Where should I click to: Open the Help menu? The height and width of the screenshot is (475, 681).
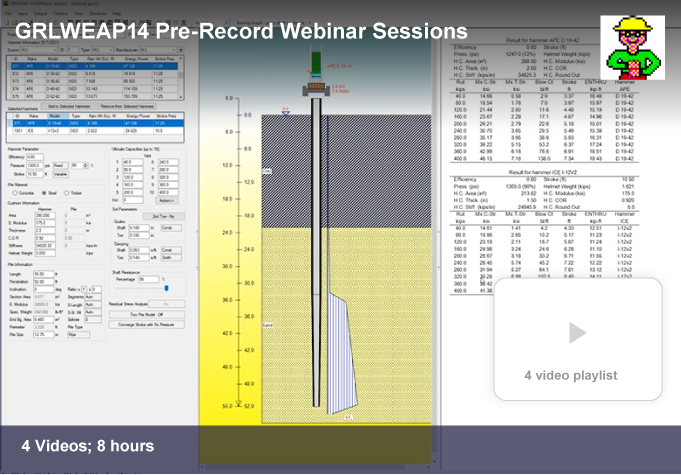click(x=117, y=13)
